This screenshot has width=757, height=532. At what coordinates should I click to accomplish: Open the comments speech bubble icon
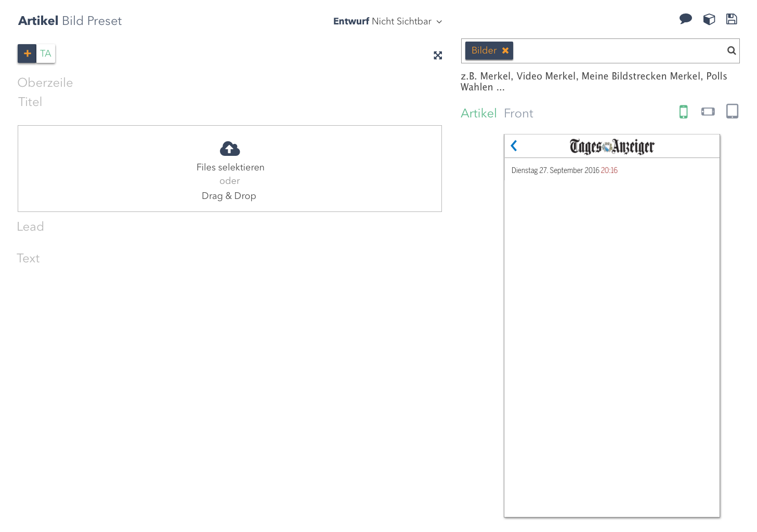[685, 19]
